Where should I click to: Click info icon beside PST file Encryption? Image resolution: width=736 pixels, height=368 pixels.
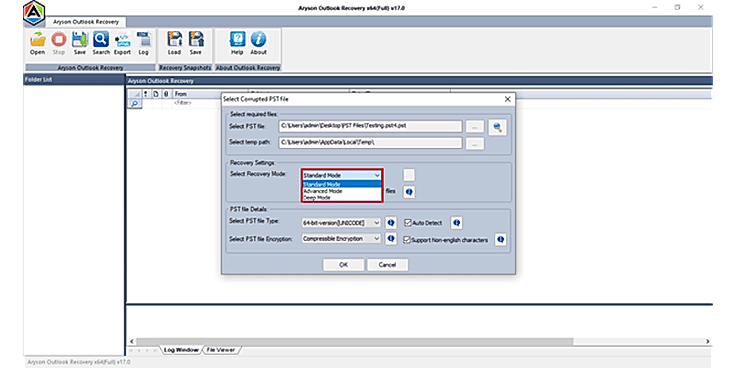click(391, 239)
